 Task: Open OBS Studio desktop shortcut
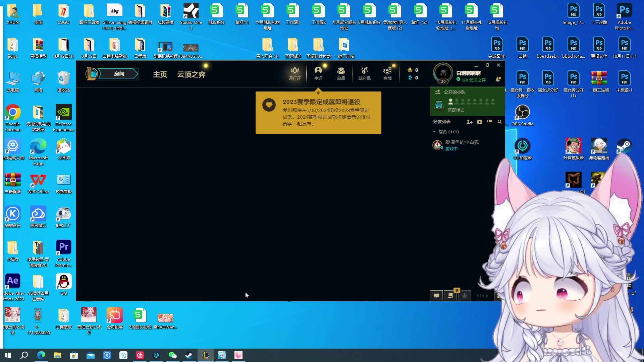[x=522, y=115]
